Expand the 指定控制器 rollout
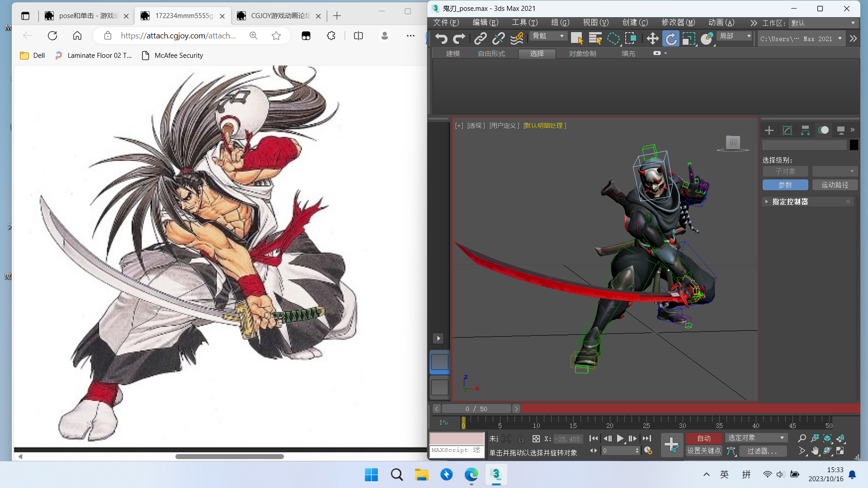The width and height of the screenshot is (868, 488). (x=808, y=202)
